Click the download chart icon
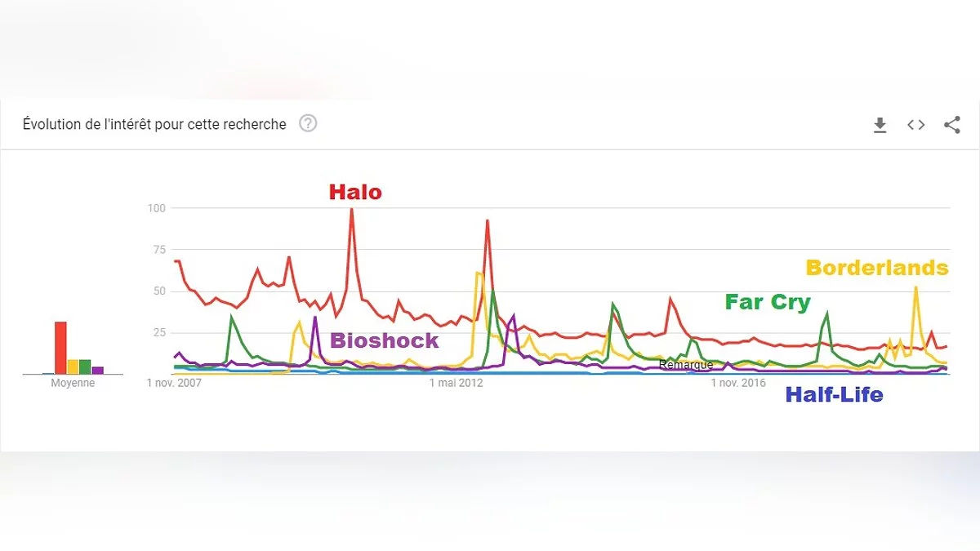This screenshot has height=551, width=980. tap(880, 125)
